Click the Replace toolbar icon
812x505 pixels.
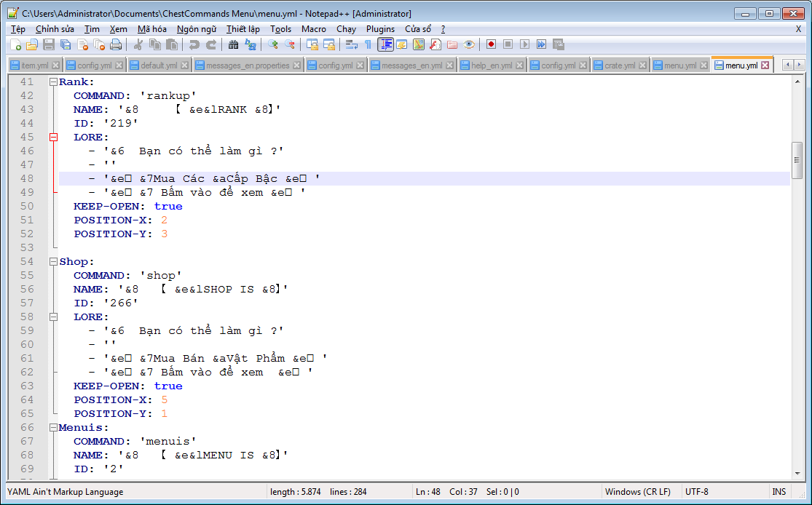click(x=251, y=44)
